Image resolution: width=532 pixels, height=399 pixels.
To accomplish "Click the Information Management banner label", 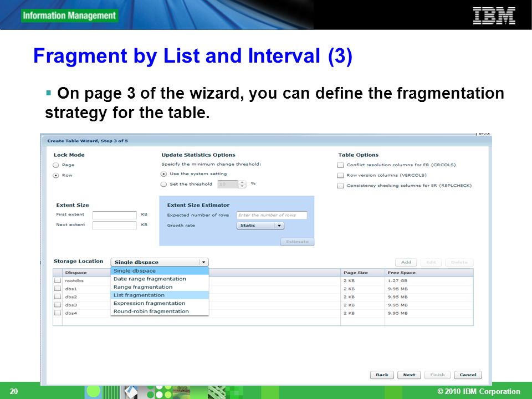I will tap(69, 16).
